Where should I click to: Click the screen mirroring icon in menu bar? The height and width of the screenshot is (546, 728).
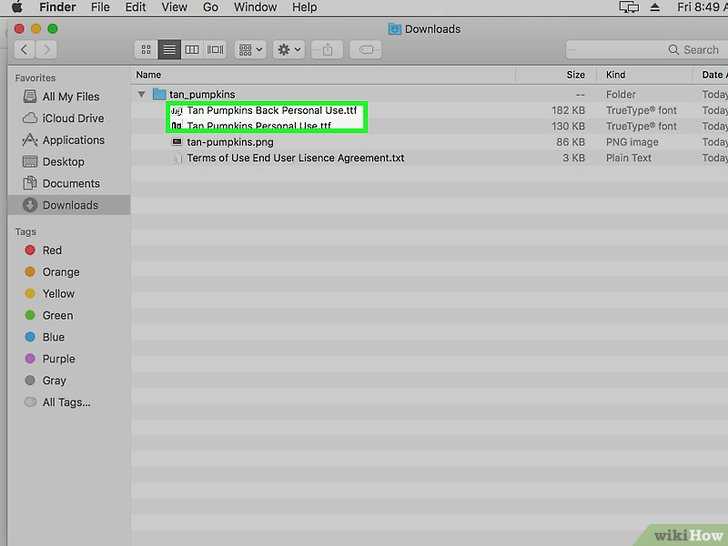(x=629, y=7)
